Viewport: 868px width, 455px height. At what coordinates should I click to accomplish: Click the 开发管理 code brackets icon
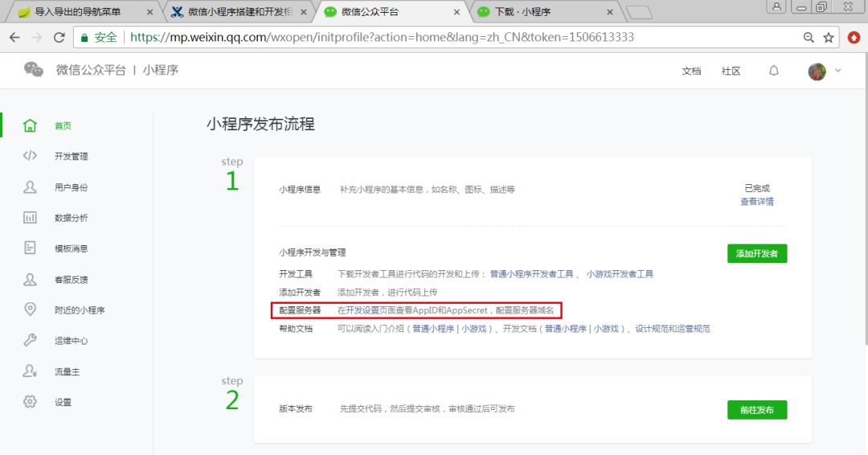(30, 156)
